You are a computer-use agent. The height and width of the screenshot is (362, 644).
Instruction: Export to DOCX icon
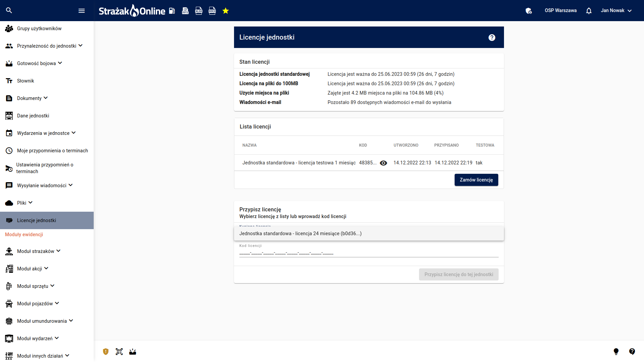[x=212, y=11]
